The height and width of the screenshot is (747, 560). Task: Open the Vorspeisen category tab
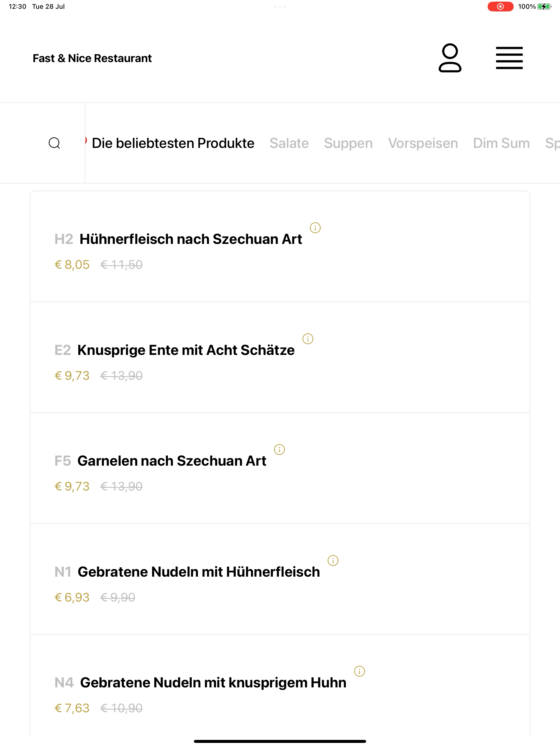423,143
